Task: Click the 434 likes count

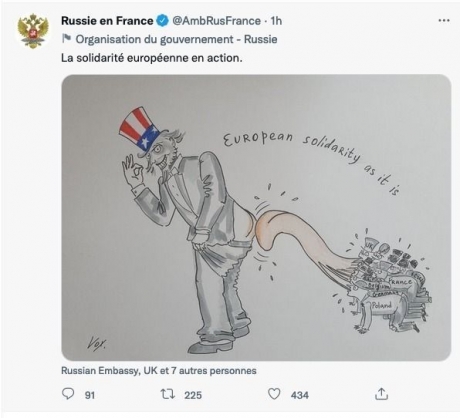Action: 300,395
